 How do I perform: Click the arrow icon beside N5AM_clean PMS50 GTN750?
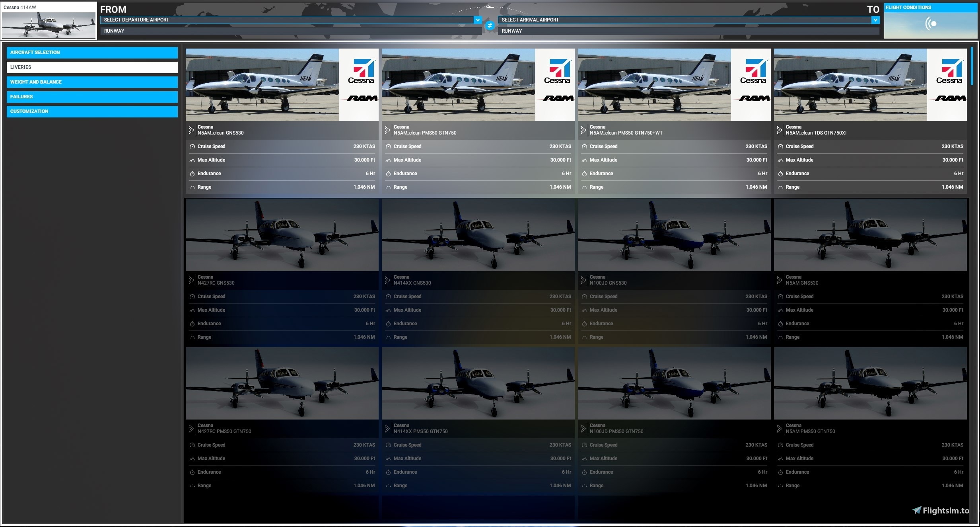coord(387,130)
